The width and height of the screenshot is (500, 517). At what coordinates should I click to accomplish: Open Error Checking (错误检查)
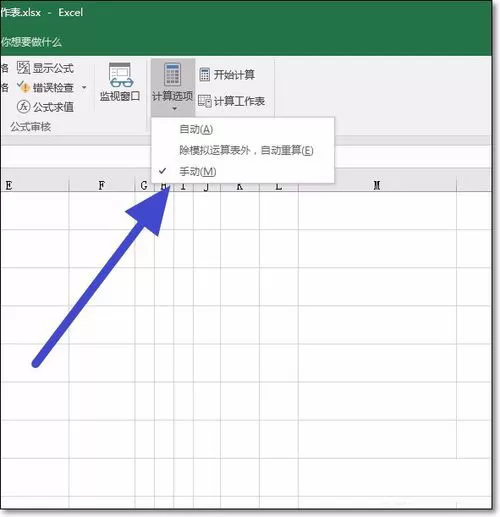coord(45,88)
